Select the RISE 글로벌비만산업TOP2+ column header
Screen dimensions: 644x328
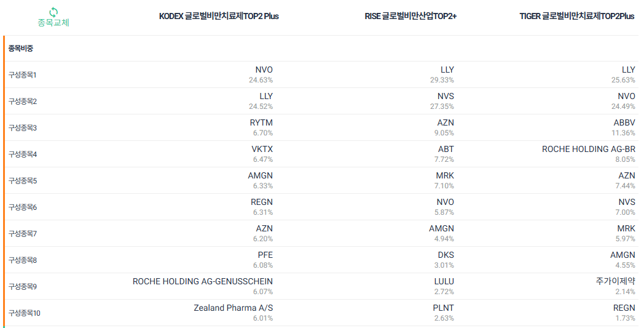[410, 17]
